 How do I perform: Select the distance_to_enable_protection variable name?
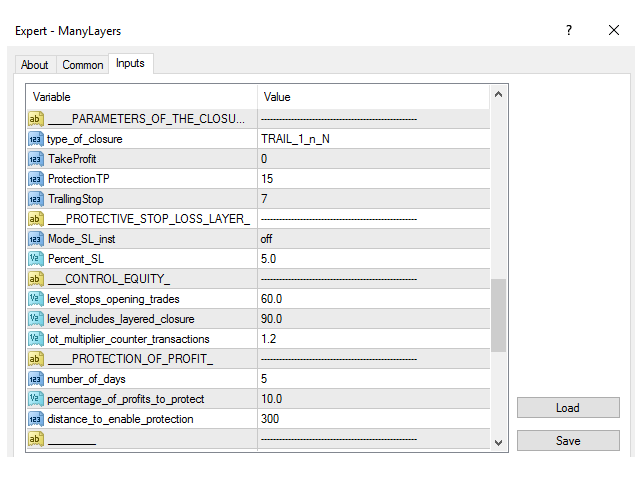[x=120, y=419]
